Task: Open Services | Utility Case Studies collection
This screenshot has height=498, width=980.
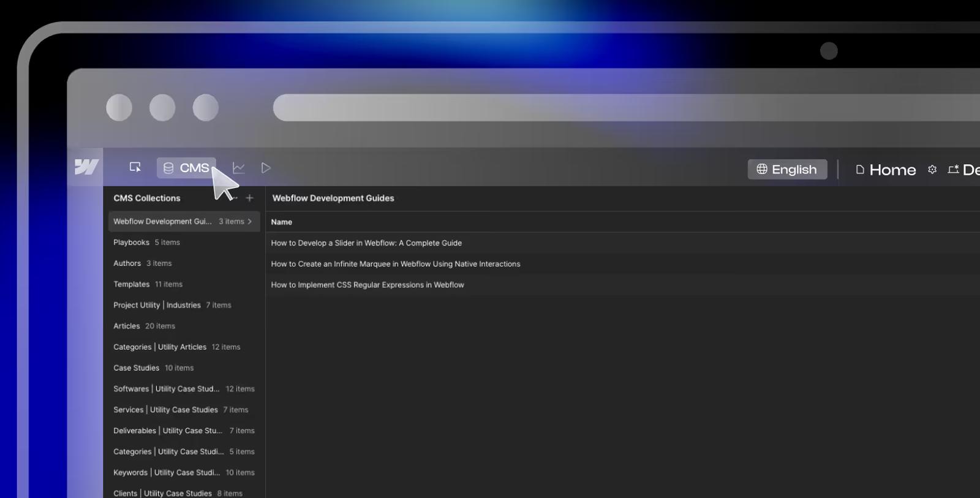Action: point(184,410)
